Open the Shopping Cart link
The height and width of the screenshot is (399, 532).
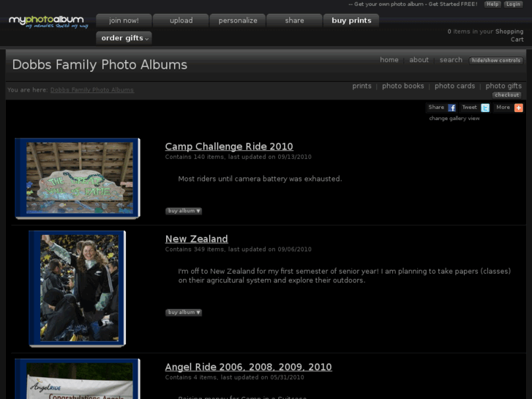(509, 35)
